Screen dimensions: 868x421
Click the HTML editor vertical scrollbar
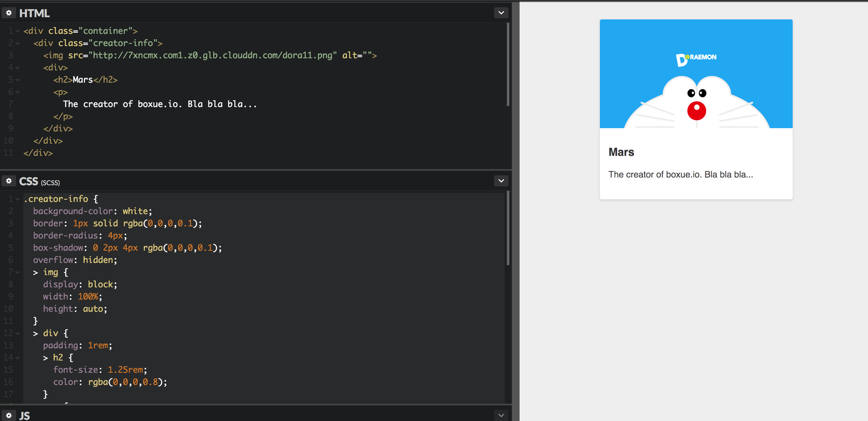(508, 64)
